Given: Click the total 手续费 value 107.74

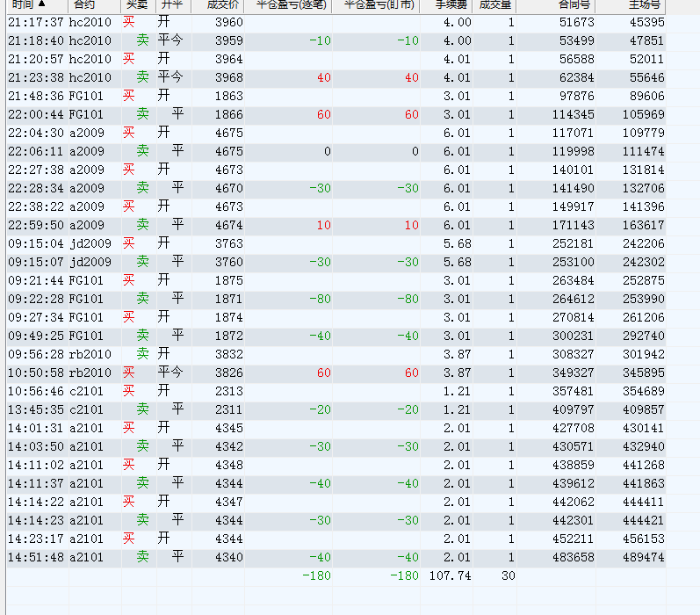Looking at the screenshot, I should click(450, 575).
